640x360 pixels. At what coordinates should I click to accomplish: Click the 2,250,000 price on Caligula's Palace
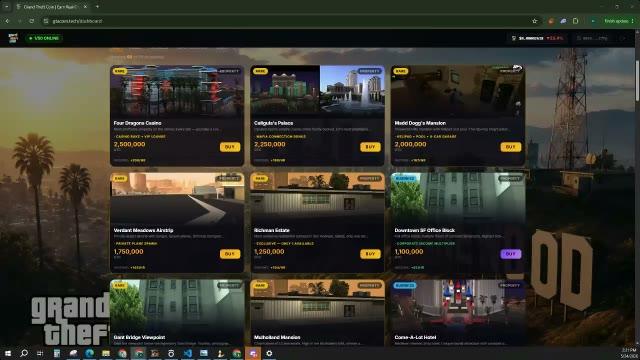269,144
